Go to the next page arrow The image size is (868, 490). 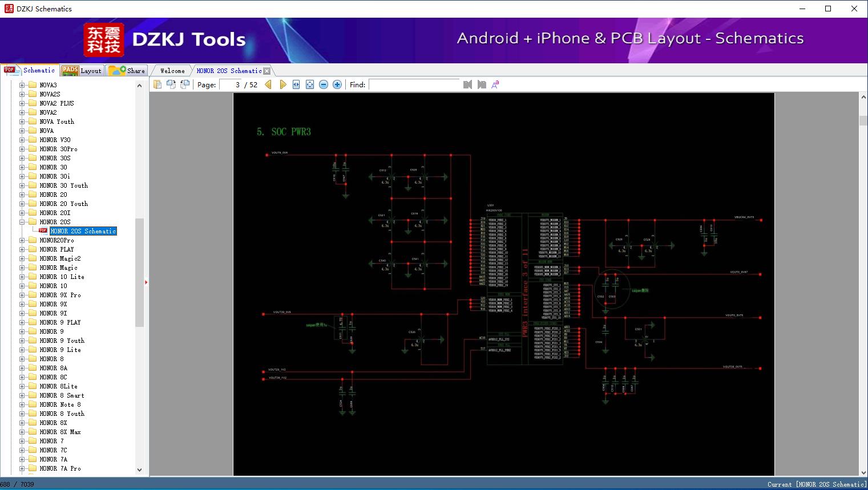coord(282,84)
